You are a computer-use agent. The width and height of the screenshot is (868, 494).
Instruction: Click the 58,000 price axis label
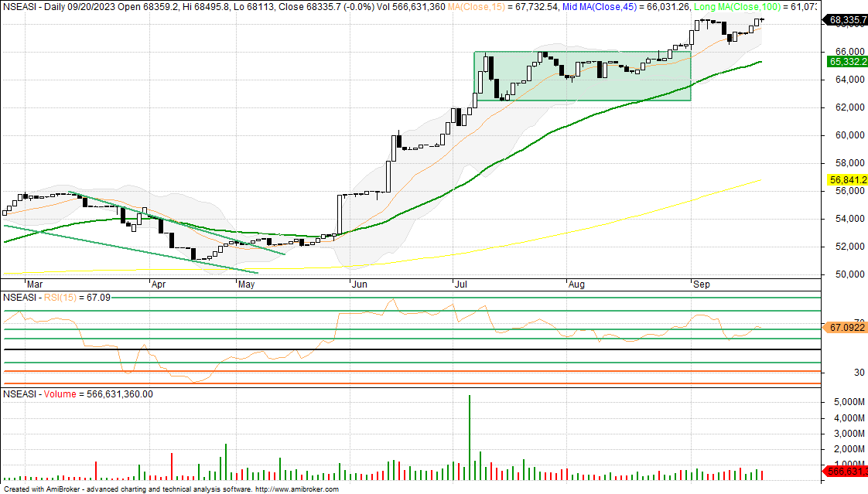click(849, 163)
